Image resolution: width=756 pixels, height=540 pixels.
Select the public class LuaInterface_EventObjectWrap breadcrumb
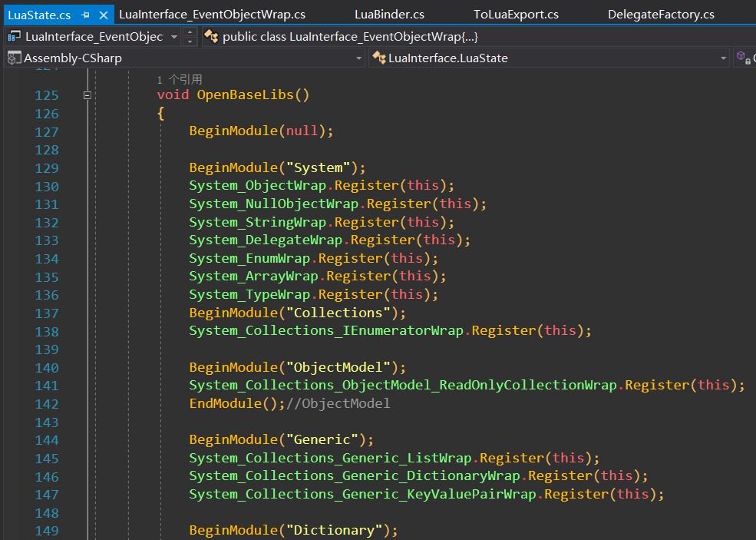350,37
